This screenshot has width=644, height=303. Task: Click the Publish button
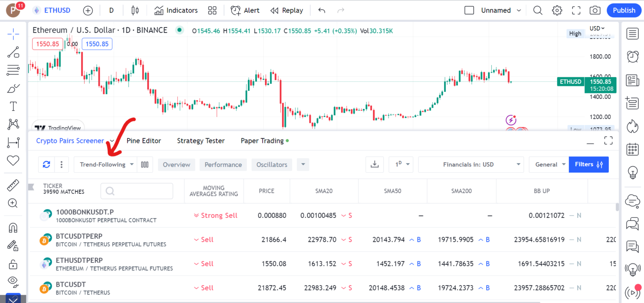click(x=624, y=10)
